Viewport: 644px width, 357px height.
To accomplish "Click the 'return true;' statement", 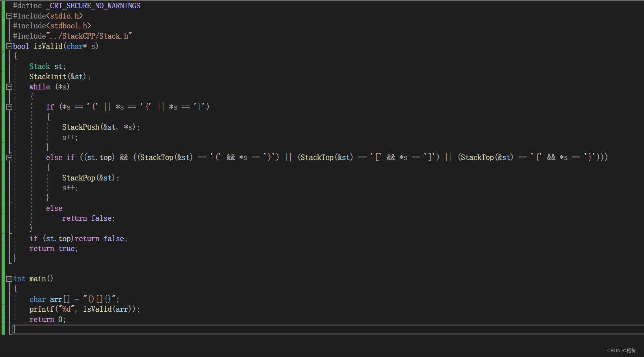I will [54, 248].
